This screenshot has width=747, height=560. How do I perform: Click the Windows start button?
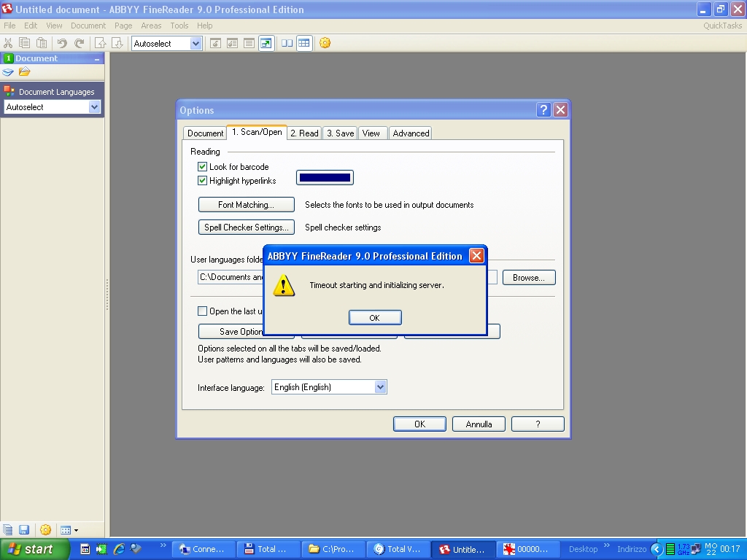(x=34, y=549)
